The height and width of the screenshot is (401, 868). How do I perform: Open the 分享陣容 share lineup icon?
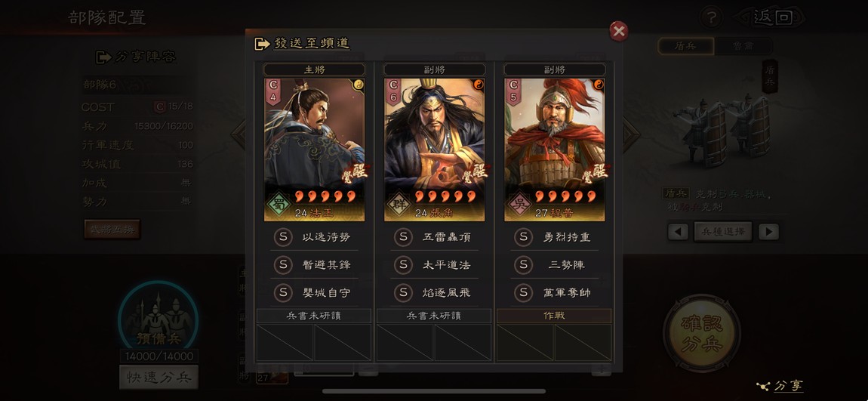coord(103,57)
